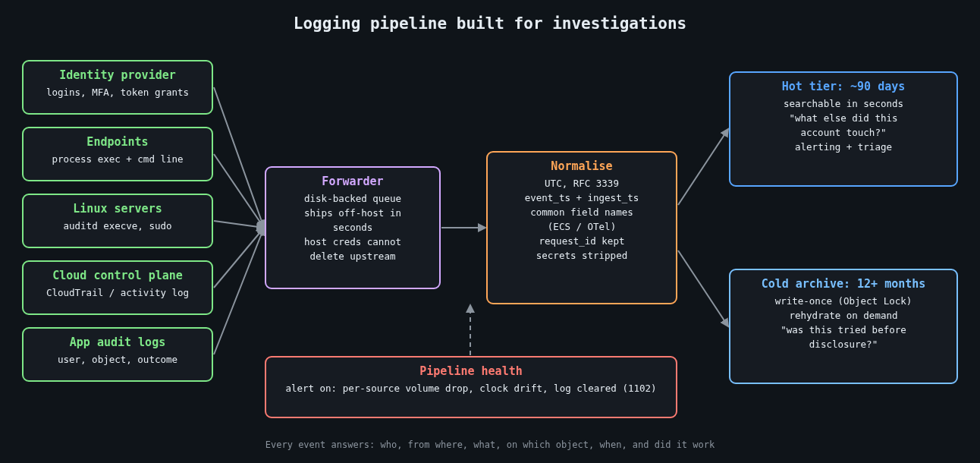Image resolution: width=980 pixels, height=463 pixels.
Task: Select the Cold archive 12+ months box
Action: (x=843, y=326)
